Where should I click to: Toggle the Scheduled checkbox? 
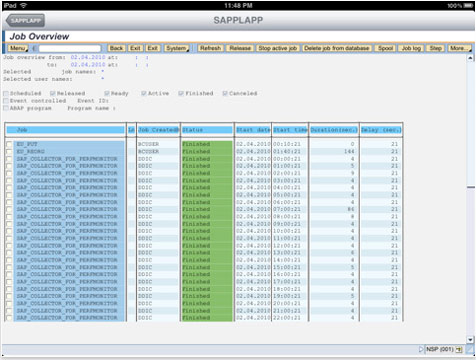[x=6, y=93]
